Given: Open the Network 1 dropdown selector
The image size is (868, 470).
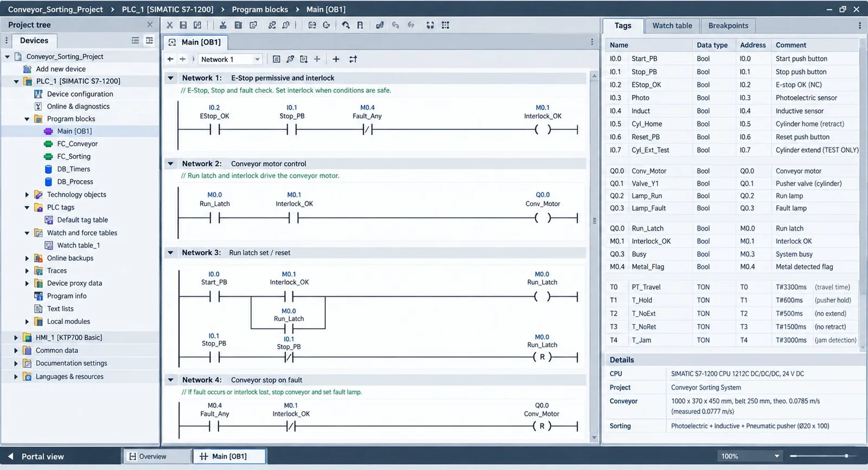Looking at the screenshot, I should click(230, 59).
